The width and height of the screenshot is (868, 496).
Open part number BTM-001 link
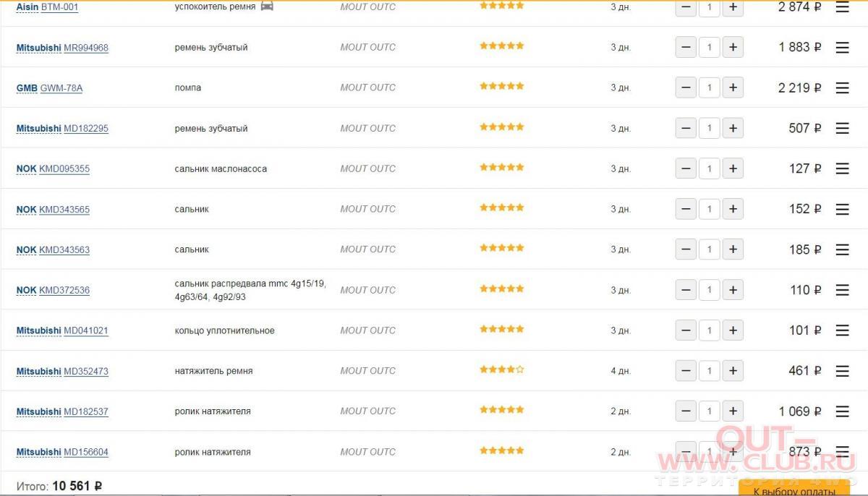click(59, 7)
